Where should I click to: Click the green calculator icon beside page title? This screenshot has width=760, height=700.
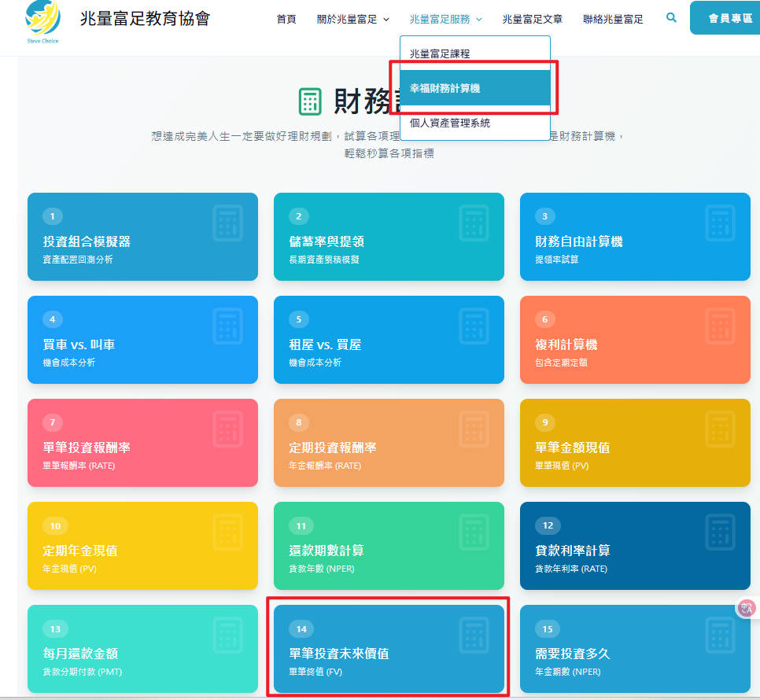[x=311, y=101]
